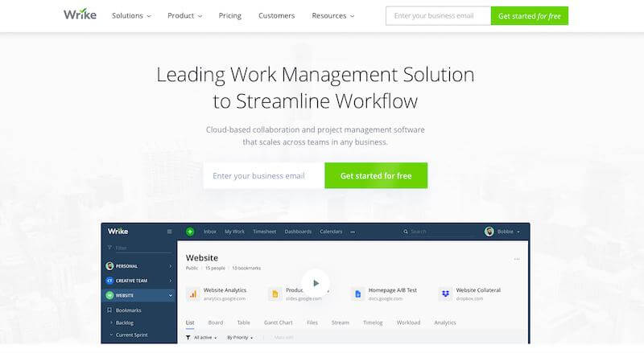Screen dimensions: 644x353
Task: Open Calendars in the app bar
Action: (331, 232)
